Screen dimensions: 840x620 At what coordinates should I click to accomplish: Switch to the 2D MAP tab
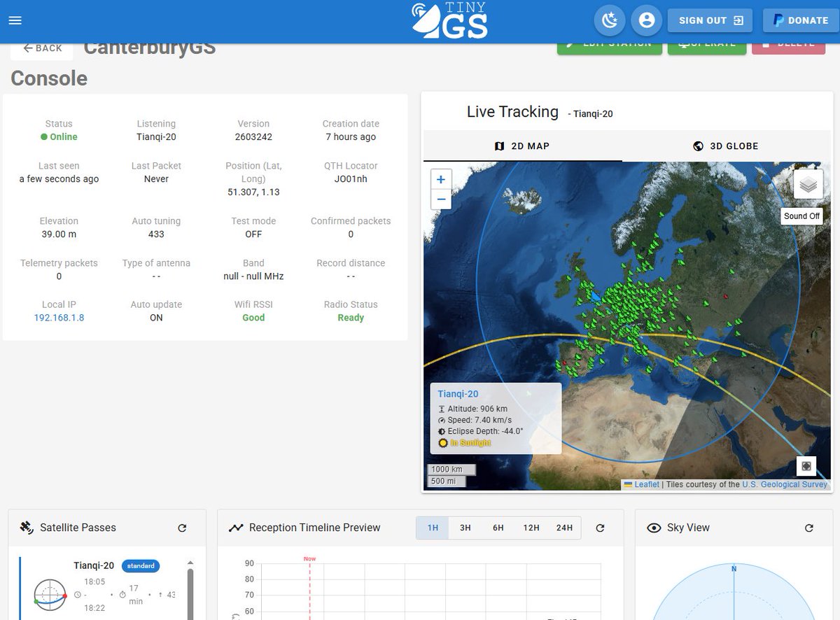click(522, 146)
